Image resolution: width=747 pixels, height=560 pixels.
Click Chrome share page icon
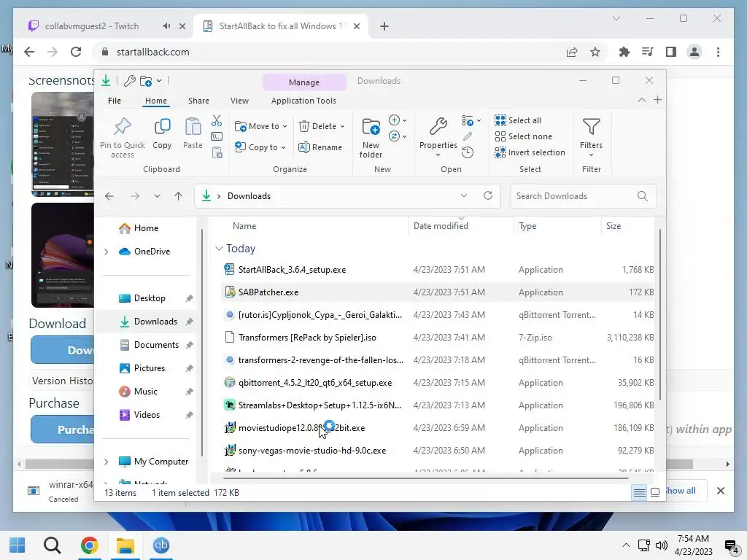(x=572, y=52)
